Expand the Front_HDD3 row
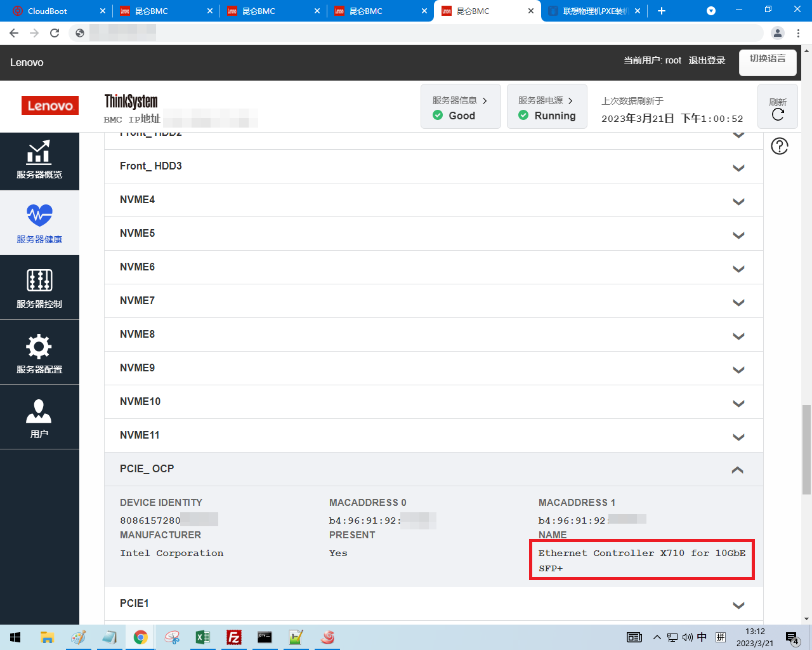812x650 pixels. [738, 168]
